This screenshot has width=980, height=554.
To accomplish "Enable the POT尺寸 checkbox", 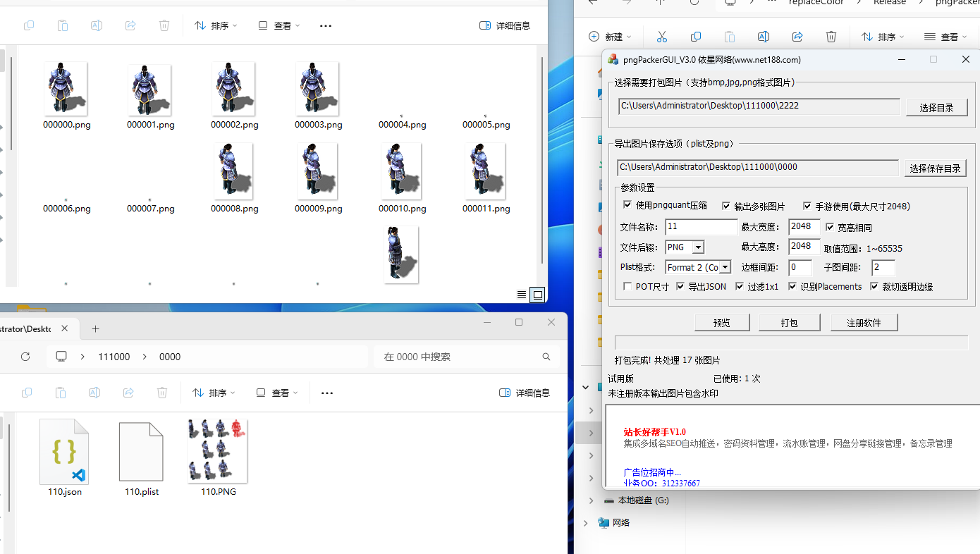I will 627,286.
